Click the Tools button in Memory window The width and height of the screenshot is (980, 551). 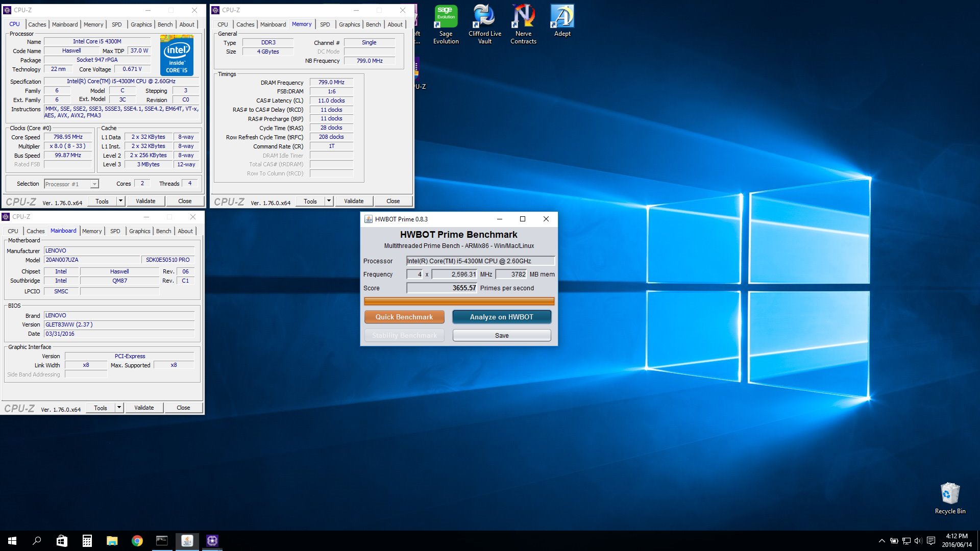[310, 201]
